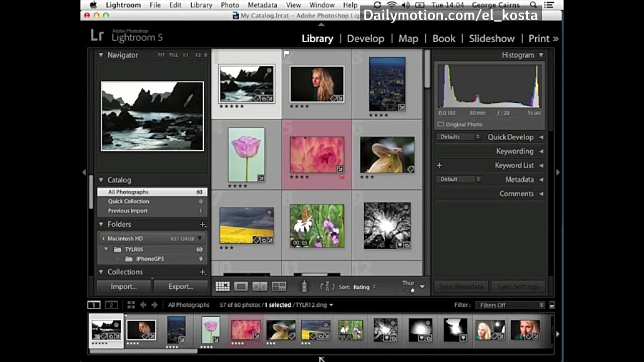
Task: Open Metadata preset Default dropdown
Action: point(458,179)
